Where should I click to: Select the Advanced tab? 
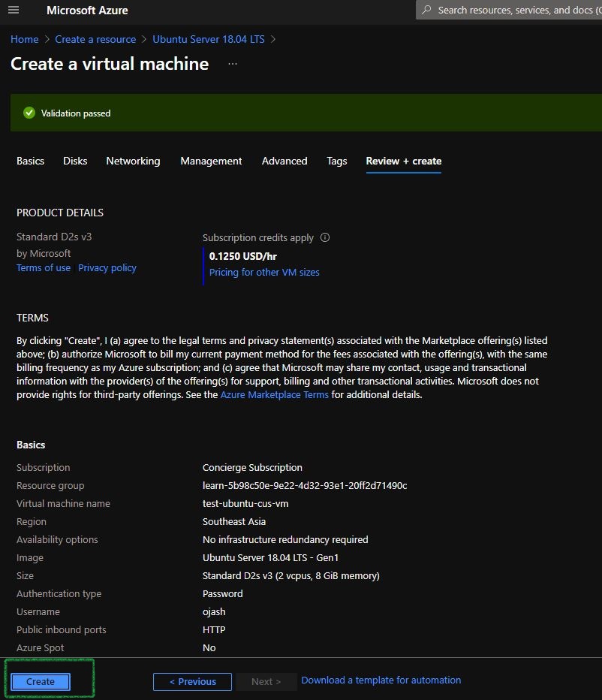pyautogui.click(x=284, y=161)
